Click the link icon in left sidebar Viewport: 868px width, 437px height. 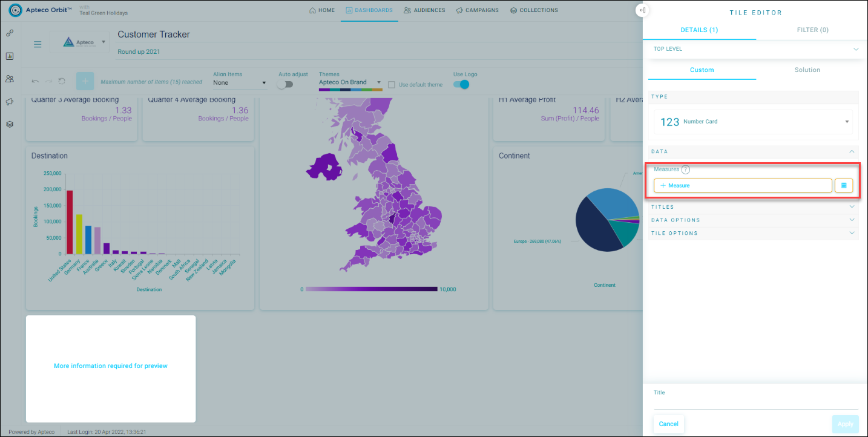click(10, 33)
